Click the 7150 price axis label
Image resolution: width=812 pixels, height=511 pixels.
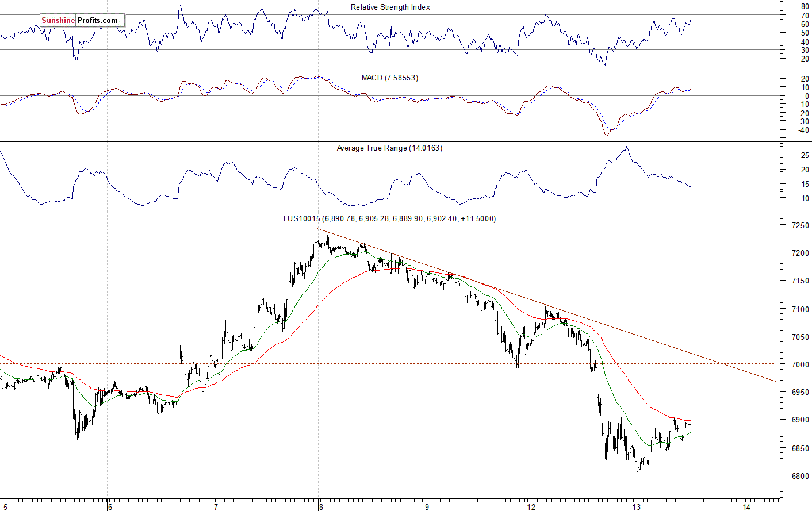coord(800,281)
